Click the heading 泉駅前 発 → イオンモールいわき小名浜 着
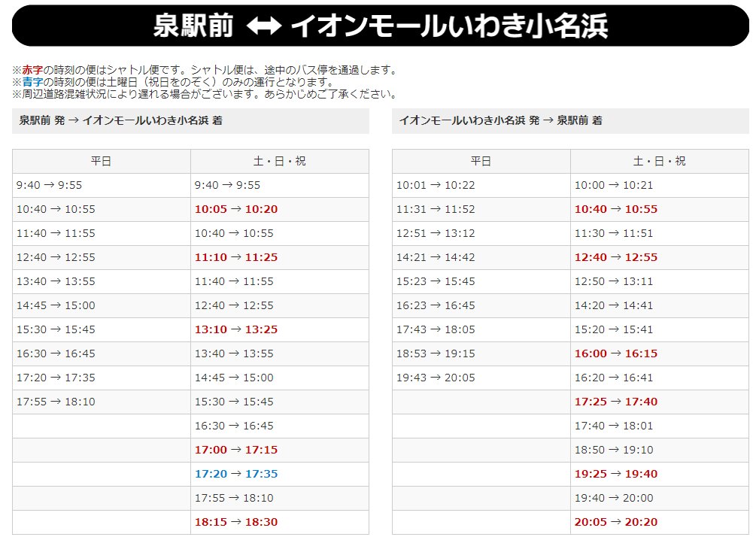 pos(120,120)
